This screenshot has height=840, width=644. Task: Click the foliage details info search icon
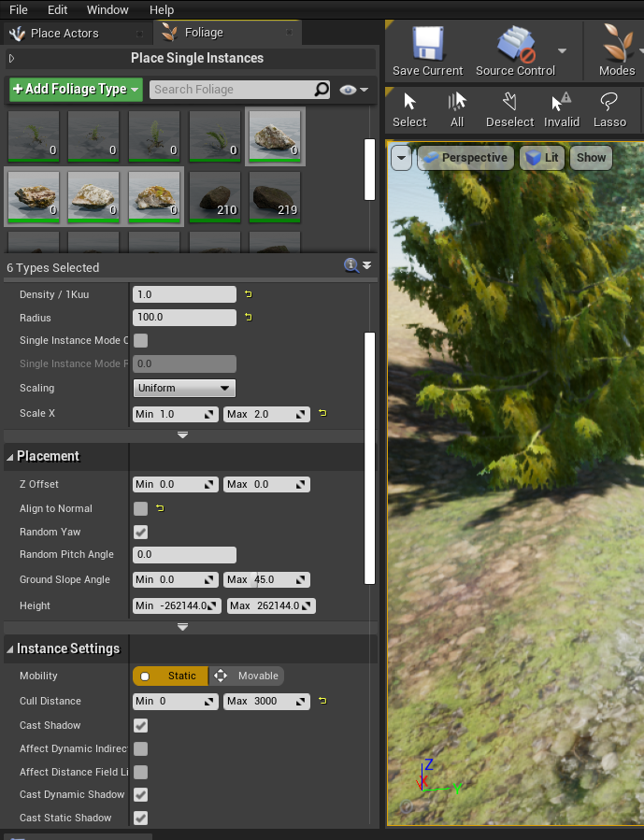pos(351,265)
